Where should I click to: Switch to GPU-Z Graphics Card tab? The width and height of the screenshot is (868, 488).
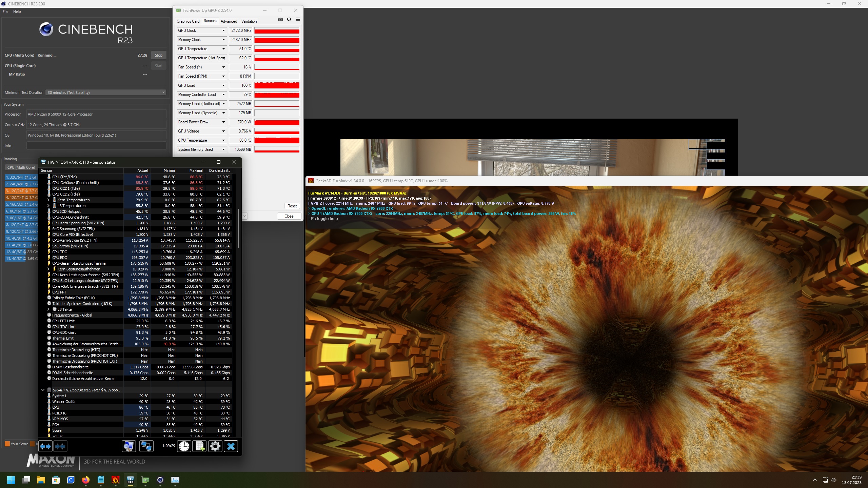188,21
